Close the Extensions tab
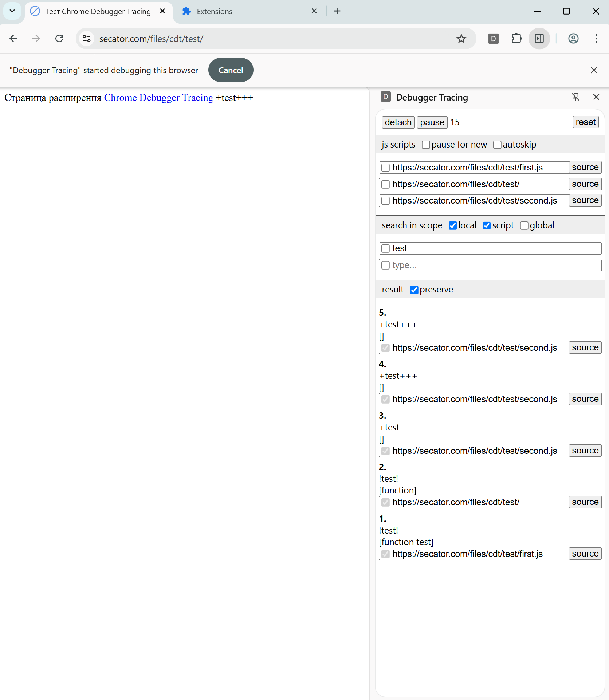Image resolution: width=609 pixels, height=700 pixels. [x=314, y=11]
